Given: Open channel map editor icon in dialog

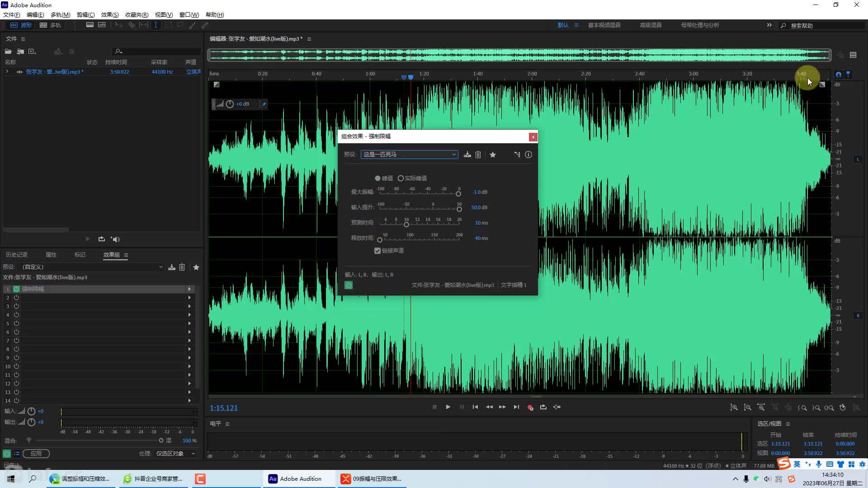Looking at the screenshot, I should [517, 155].
